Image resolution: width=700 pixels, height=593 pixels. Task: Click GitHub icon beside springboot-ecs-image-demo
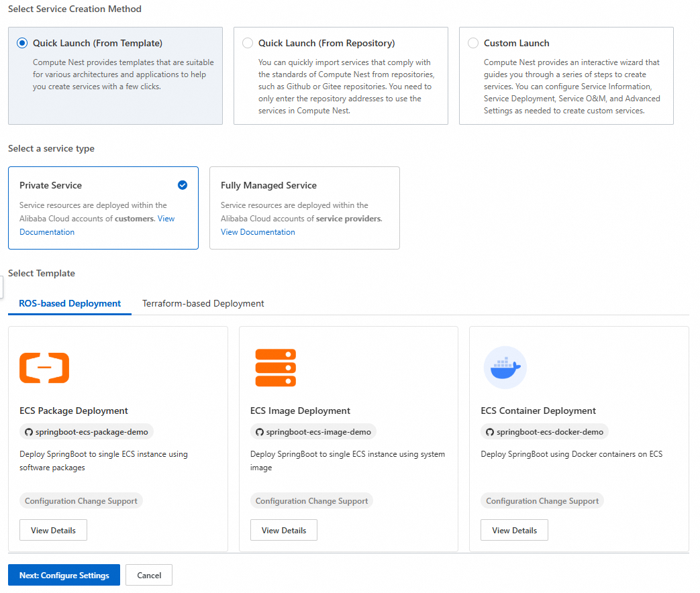[x=260, y=432]
